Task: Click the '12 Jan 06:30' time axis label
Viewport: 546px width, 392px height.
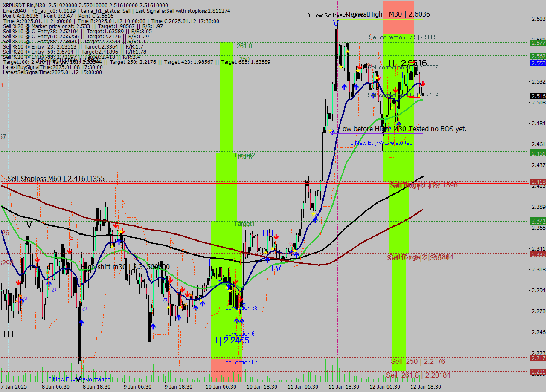Action: coord(384,387)
